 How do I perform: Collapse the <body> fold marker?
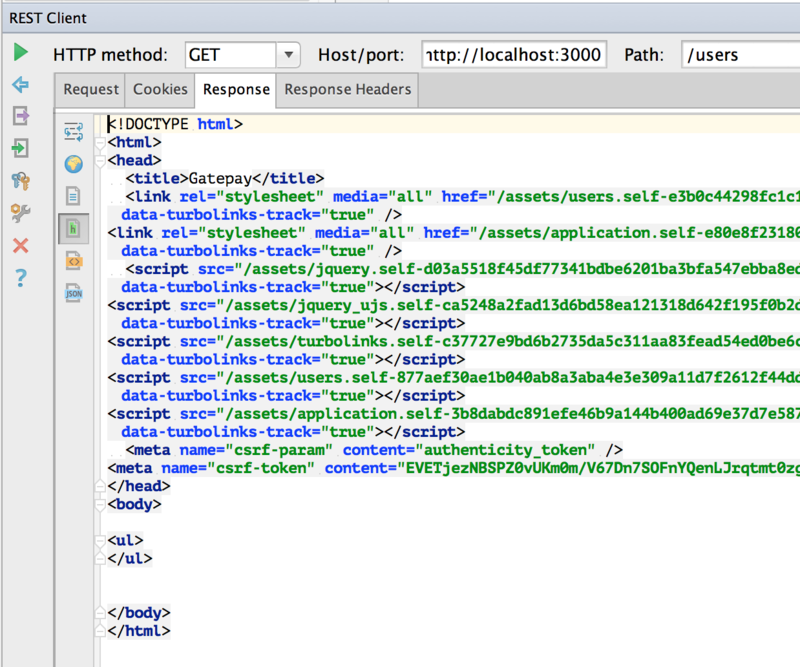coord(101,505)
